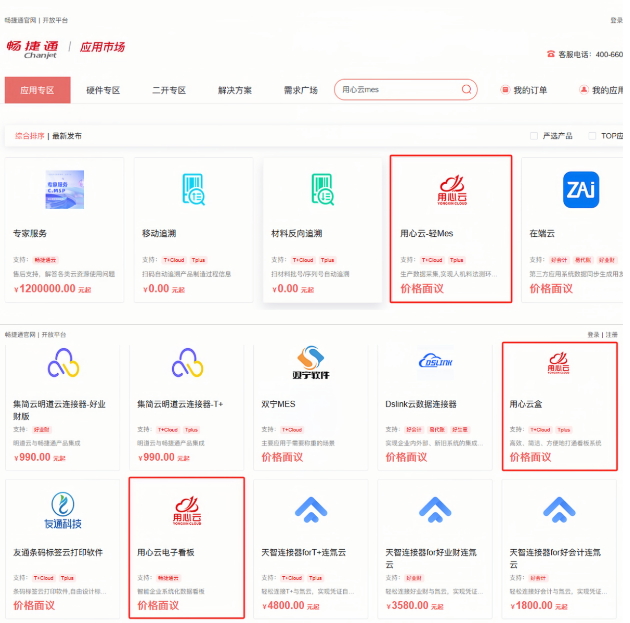Go to the 需求广场 tab
The height and width of the screenshot is (623, 630).
click(x=301, y=90)
